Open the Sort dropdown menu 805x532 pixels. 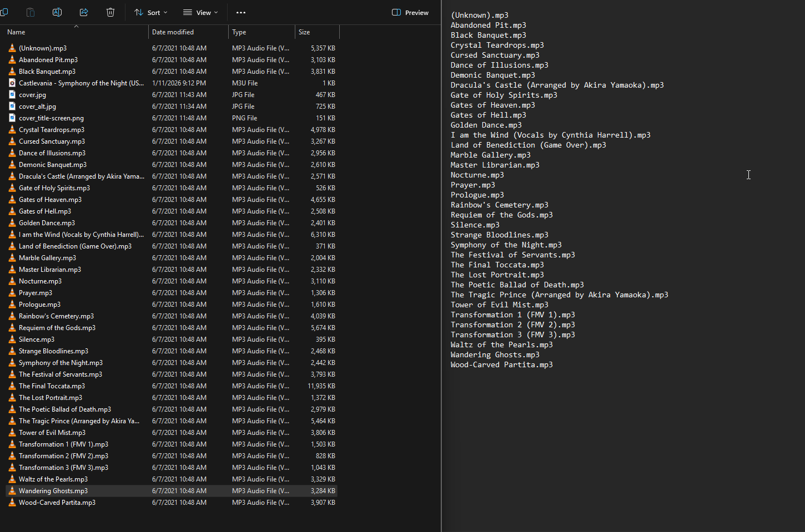pos(150,12)
